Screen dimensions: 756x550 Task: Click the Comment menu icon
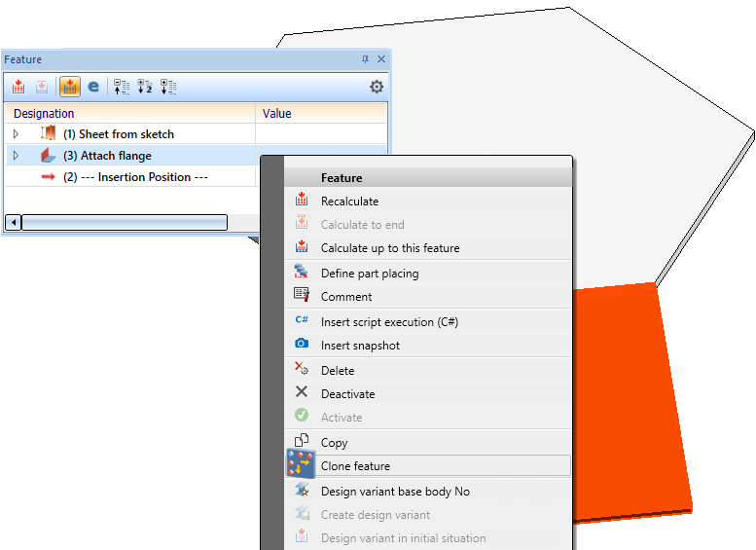click(x=302, y=294)
